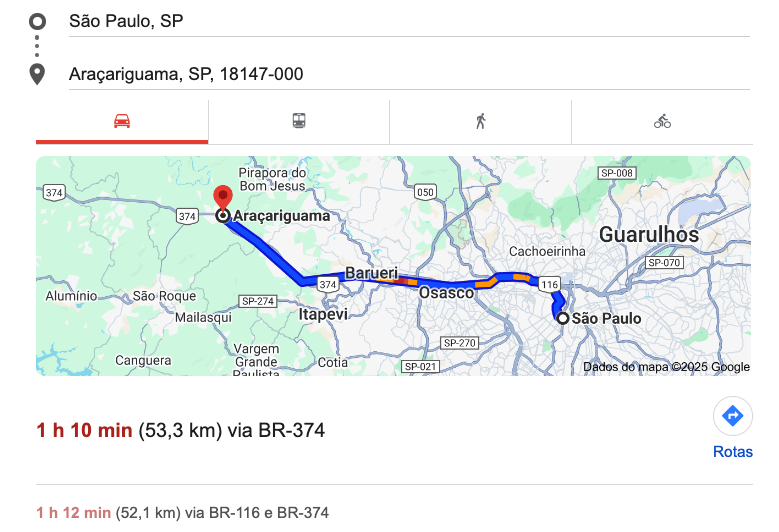Click the Rotas label
This screenshot has height=532, width=779.
(732, 452)
